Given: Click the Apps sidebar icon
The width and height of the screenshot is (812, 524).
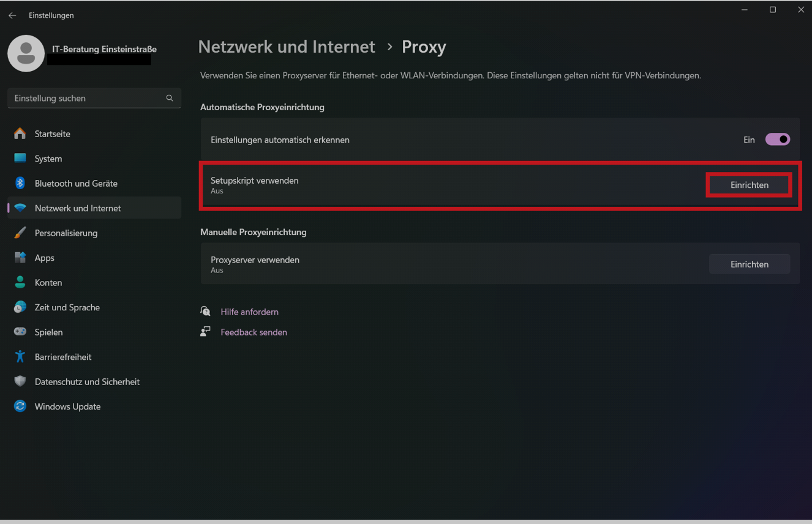Looking at the screenshot, I should (20, 258).
